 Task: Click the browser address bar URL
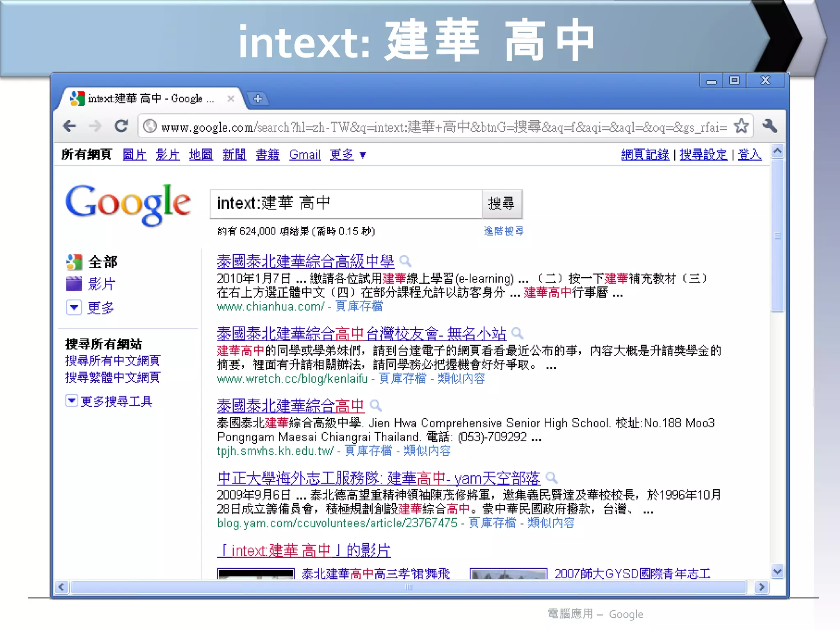444,126
